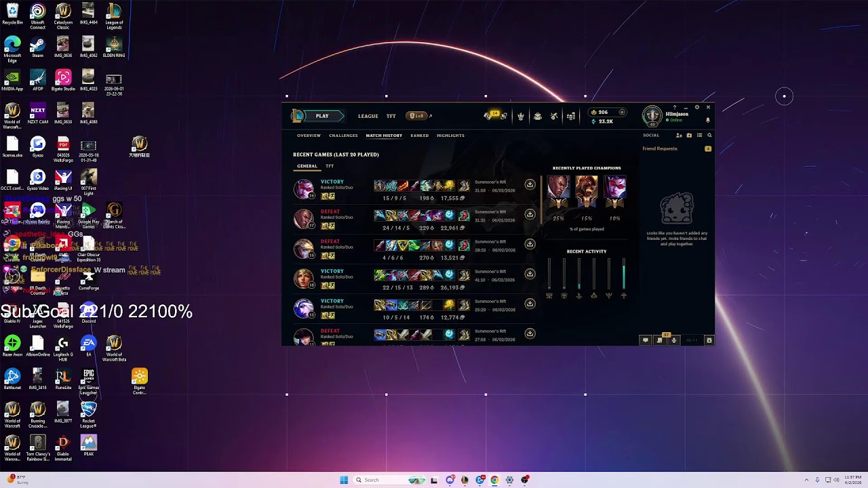Select the TFT match filter tab
Image resolution: width=868 pixels, height=488 pixels.
(330, 166)
